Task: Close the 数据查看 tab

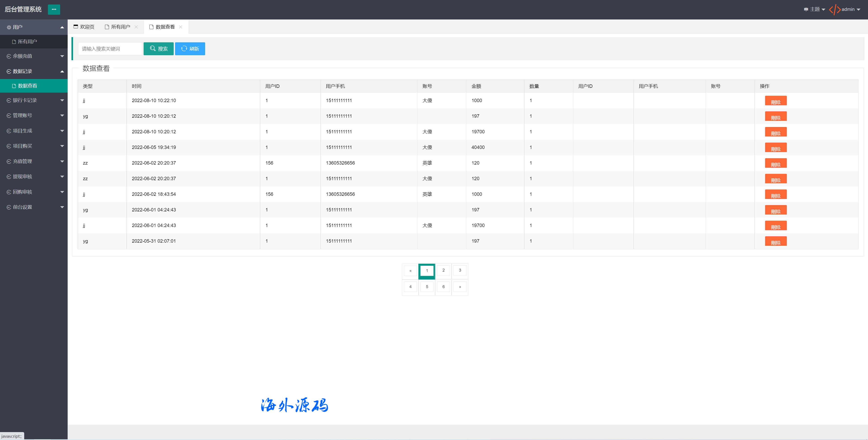Action: (x=181, y=27)
